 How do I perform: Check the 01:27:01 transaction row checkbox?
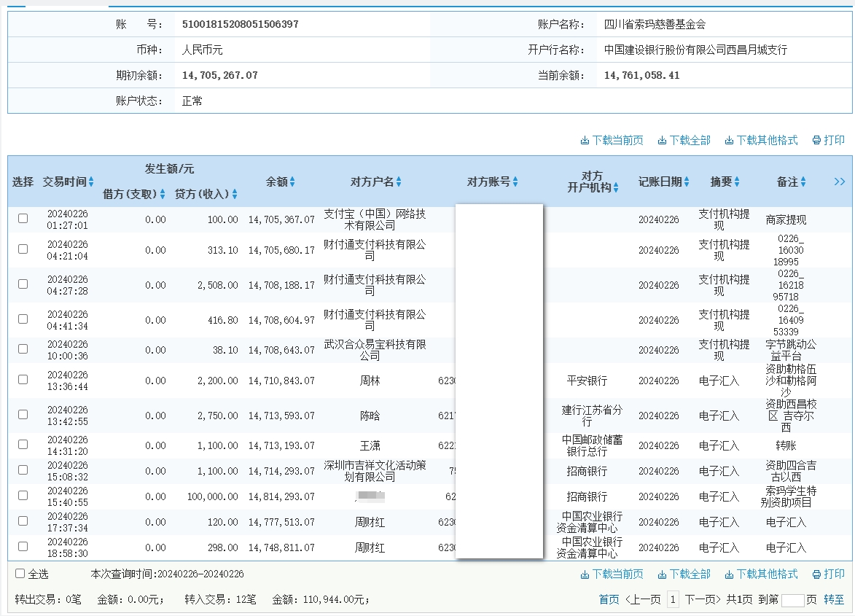pyautogui.click(x=23, y=219)
